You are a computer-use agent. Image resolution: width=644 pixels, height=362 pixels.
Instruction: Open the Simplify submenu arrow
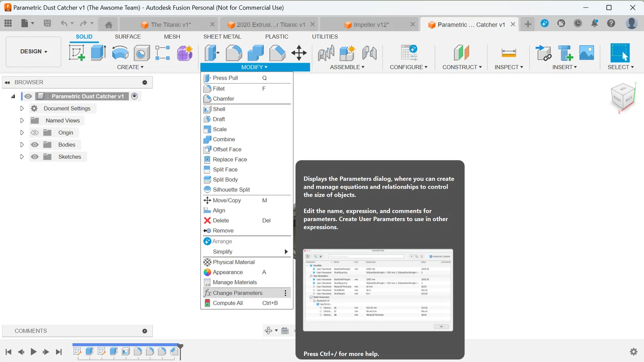[x=286, y=252]
